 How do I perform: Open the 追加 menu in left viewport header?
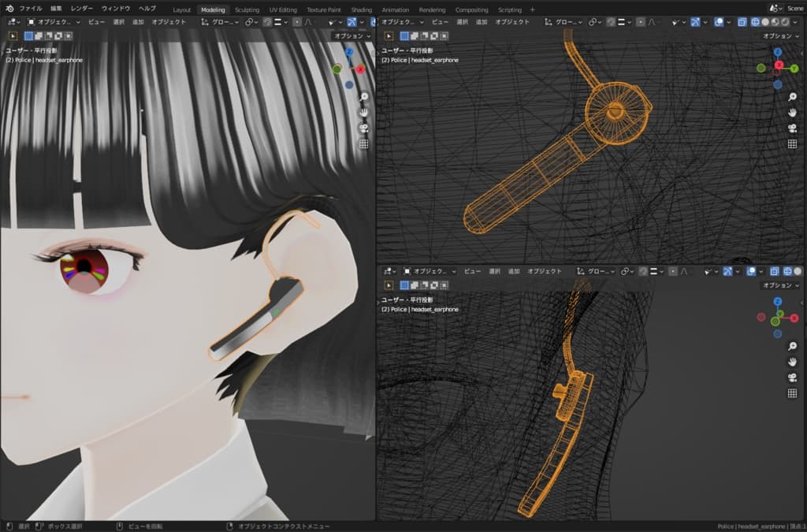(x=138, y=22)
